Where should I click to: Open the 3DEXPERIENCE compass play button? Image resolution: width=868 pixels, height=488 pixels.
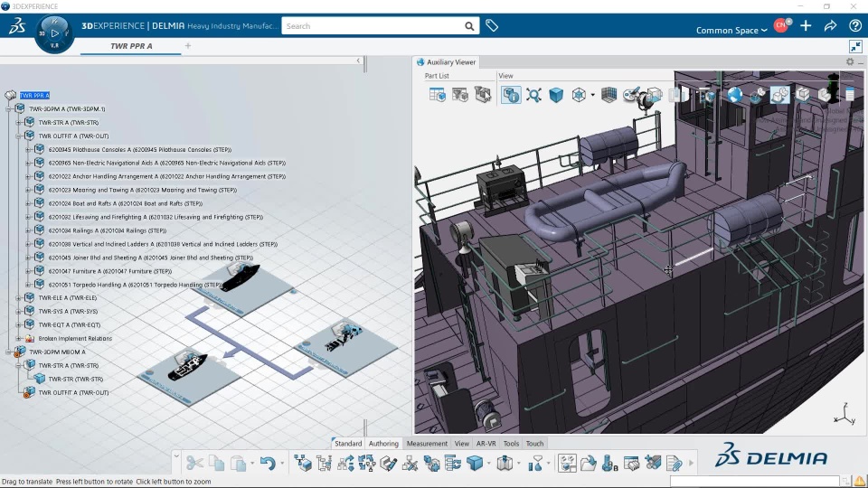pos(55,33)
